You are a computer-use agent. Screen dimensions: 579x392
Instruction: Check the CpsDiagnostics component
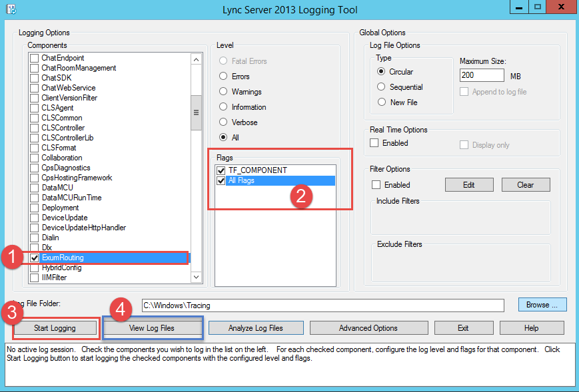tap(35, 168)
